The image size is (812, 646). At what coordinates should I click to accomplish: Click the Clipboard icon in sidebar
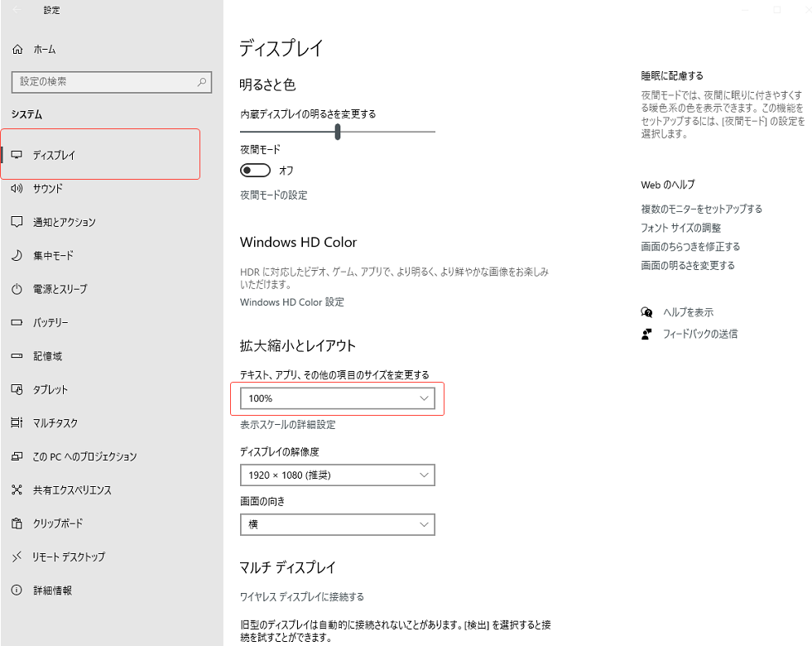coord(17,523)
